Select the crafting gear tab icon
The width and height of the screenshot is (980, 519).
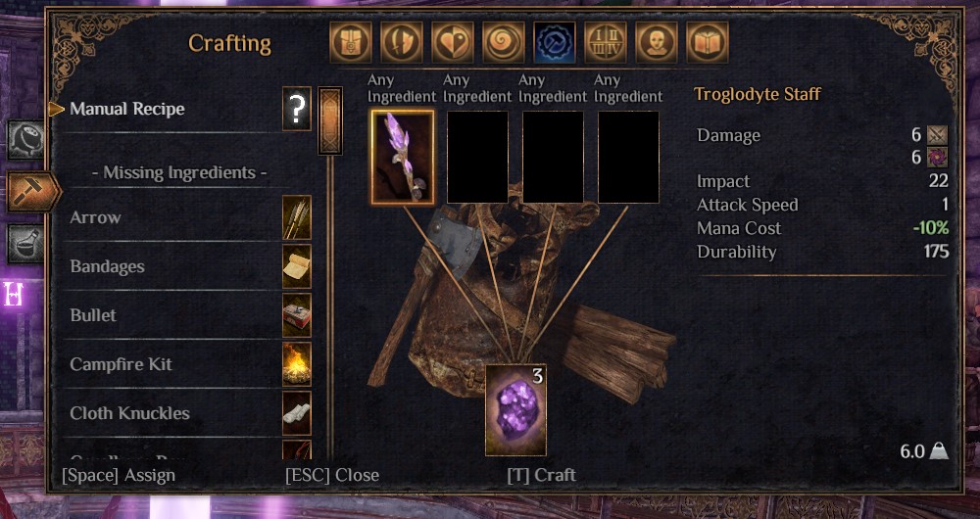(555, 42)
